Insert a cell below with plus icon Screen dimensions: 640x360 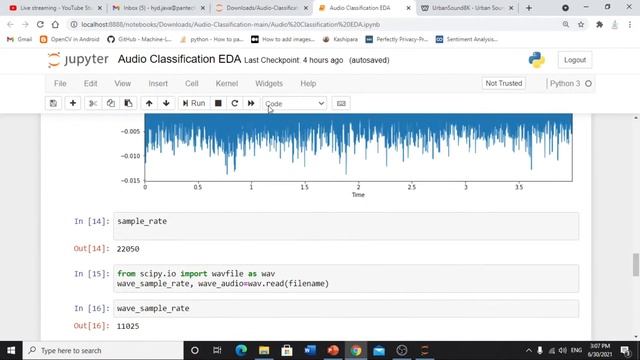point(73,103)
